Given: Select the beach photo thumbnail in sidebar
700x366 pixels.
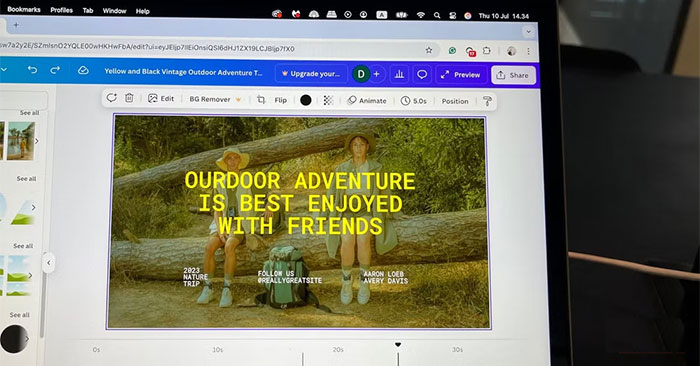Looking at the screenshot, I should coord(21,141).
